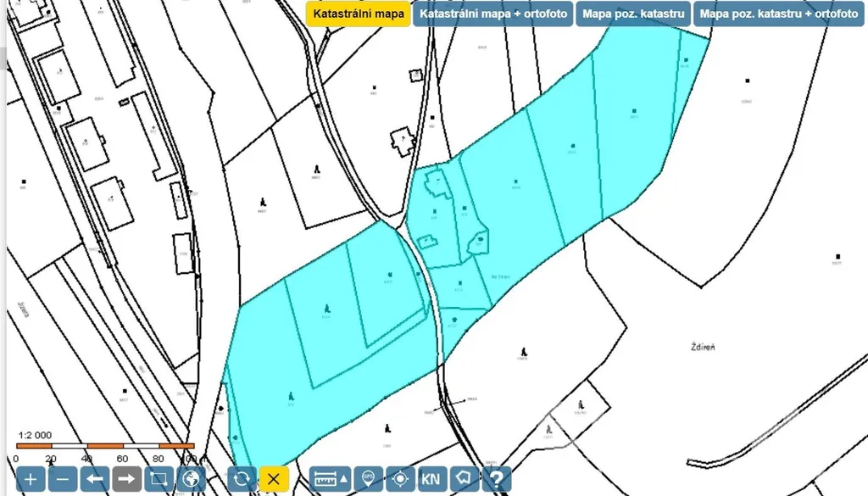Click the globe full extent icon
This screenshot has height=496, width=868.
pyautogui.click(x=189, y=479)
